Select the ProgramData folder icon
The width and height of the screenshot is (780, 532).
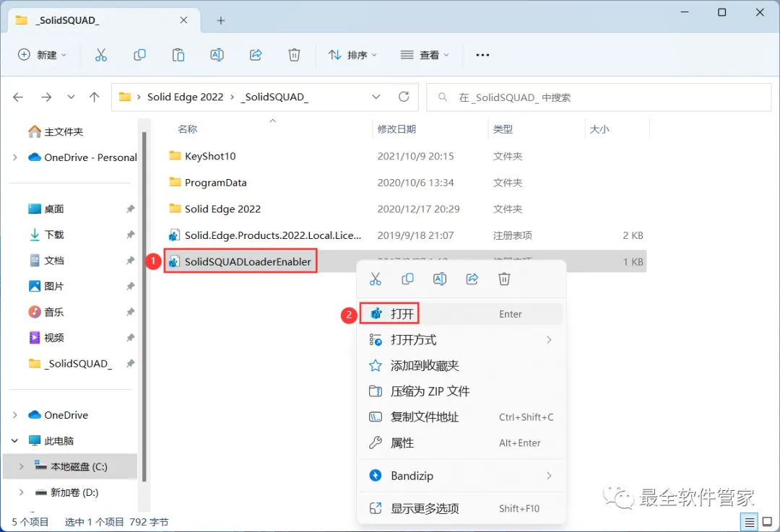coord(175,182)
